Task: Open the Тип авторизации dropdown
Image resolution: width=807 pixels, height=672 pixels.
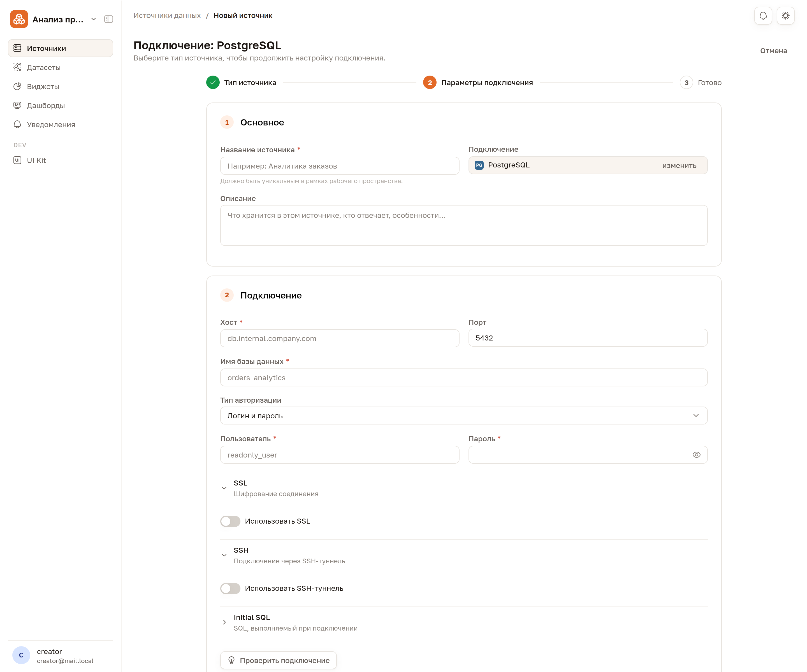Action: point(463,416)
